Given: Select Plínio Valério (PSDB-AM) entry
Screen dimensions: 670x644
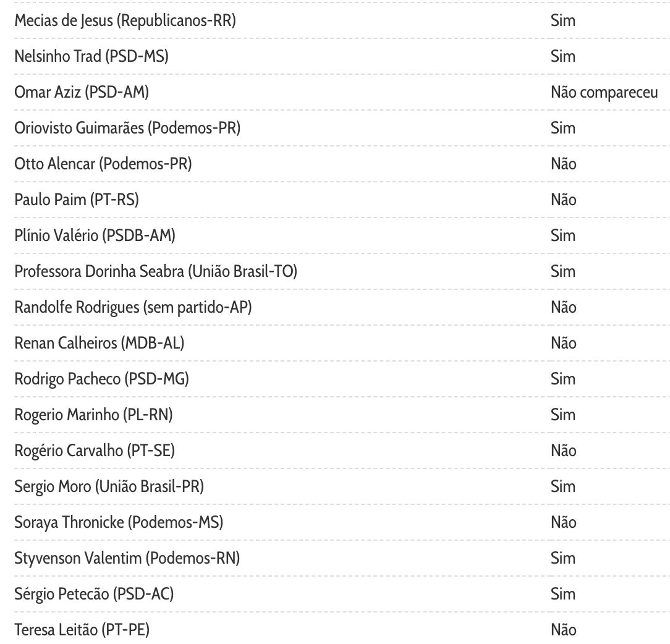Looking at the screenshot, I should (x=95, y=236).
